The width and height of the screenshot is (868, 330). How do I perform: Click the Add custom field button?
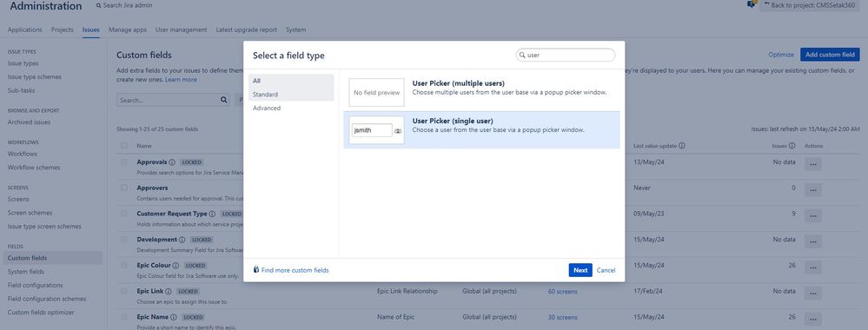pos(830,54)
